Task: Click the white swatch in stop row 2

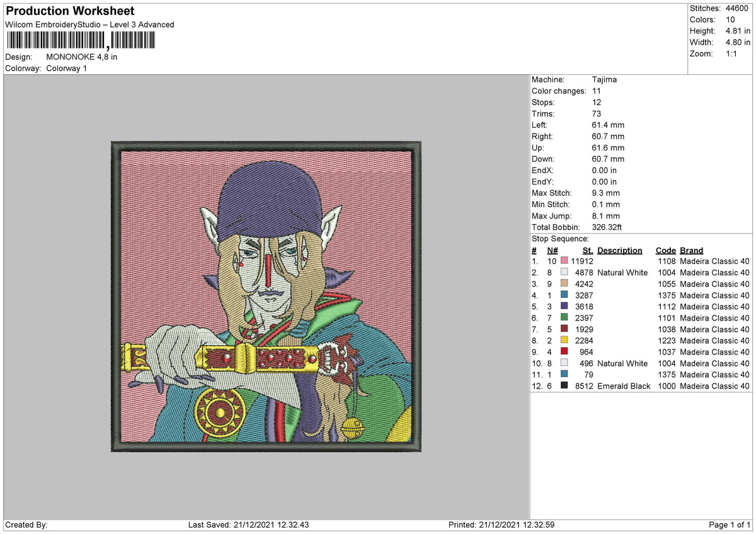Action: tap(564, 273)
